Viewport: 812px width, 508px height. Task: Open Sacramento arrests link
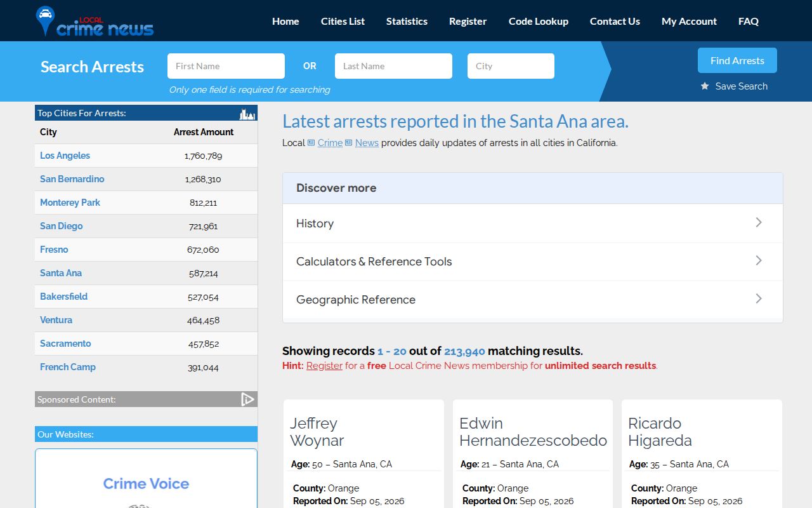point(65,344)
